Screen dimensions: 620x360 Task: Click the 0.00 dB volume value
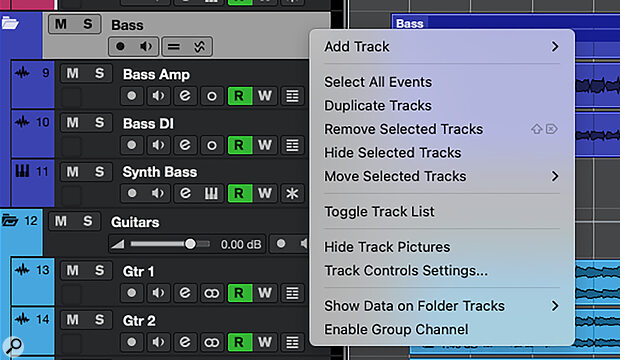[241, 244]
